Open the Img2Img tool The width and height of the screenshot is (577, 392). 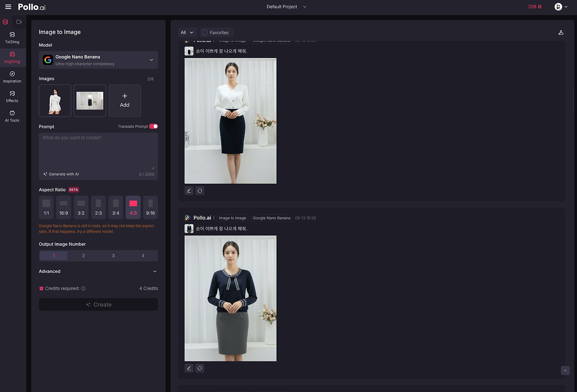click(12, 58)
